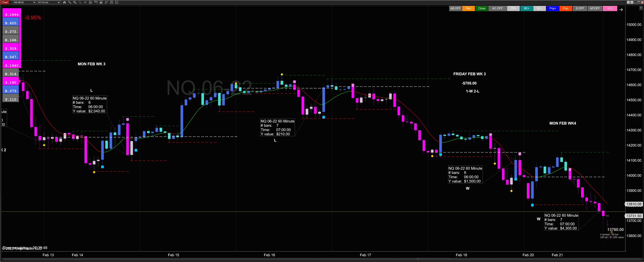Open the Chart Trader panel icon
Screen dimensions: 644x262
(x=96, y=2)
